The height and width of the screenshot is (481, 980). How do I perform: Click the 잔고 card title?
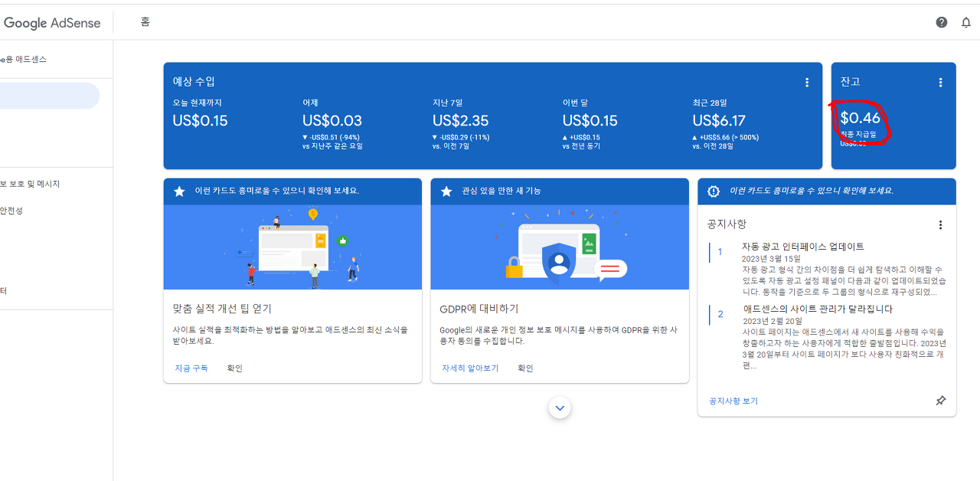point(851,82)
